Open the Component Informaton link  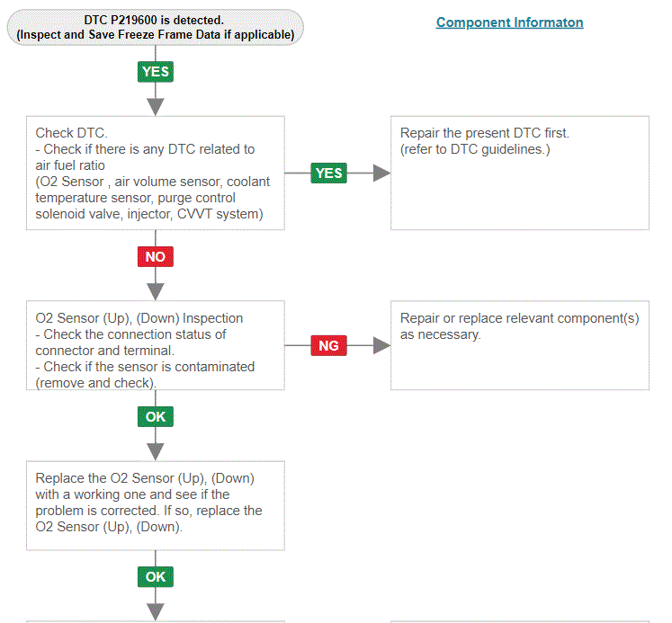pos(509,22)
